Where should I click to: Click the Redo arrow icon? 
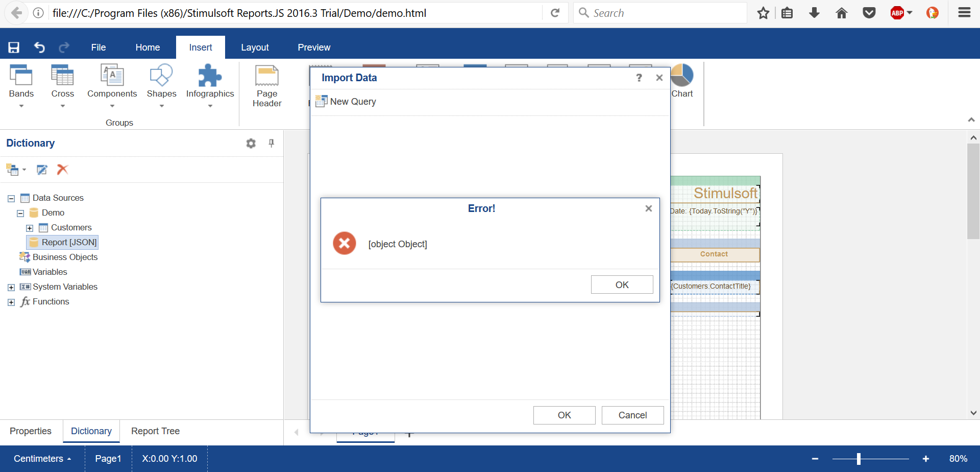(64, 48)
